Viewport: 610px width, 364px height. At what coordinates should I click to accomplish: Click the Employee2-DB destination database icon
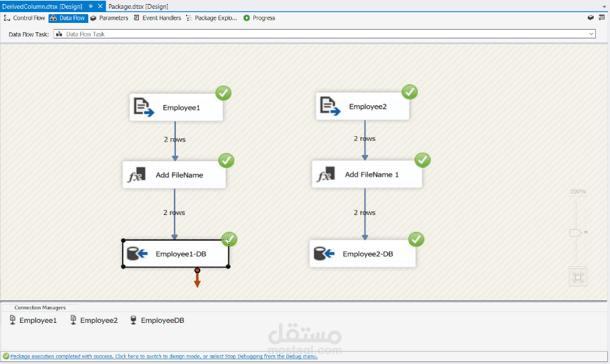coord(324,253)
